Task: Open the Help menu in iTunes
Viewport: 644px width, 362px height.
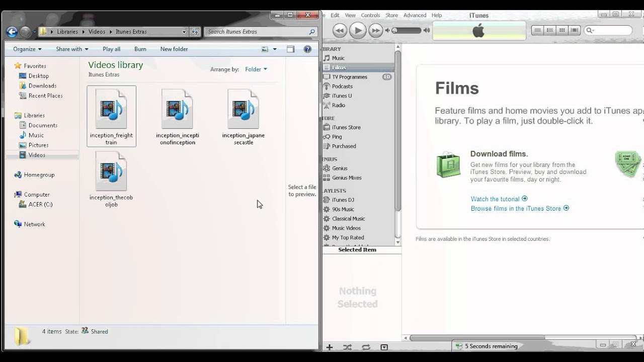Action: (x=437, y=16)
